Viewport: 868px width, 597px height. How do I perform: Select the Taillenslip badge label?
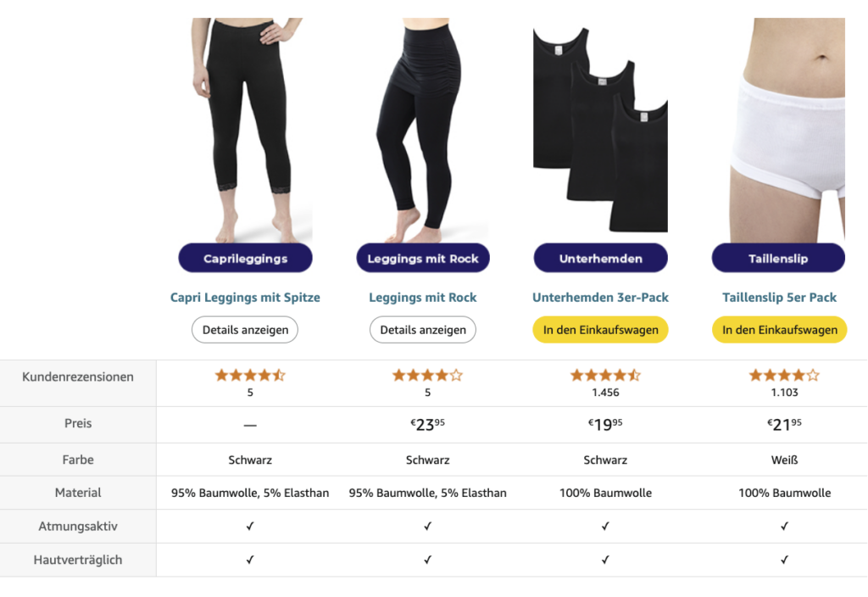coord(778,259)
